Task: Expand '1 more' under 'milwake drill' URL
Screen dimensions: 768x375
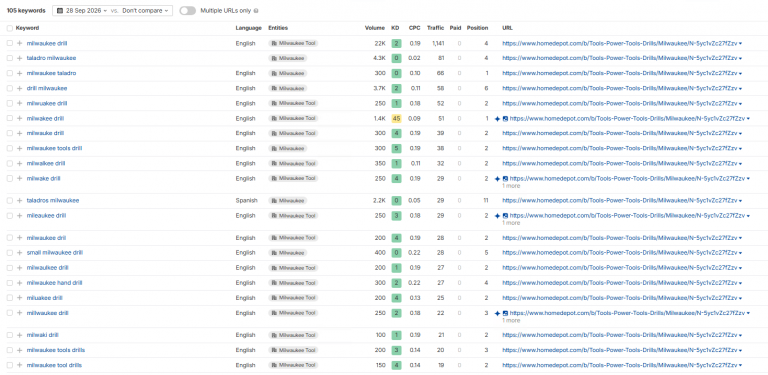Action: (x=511, y=186)
